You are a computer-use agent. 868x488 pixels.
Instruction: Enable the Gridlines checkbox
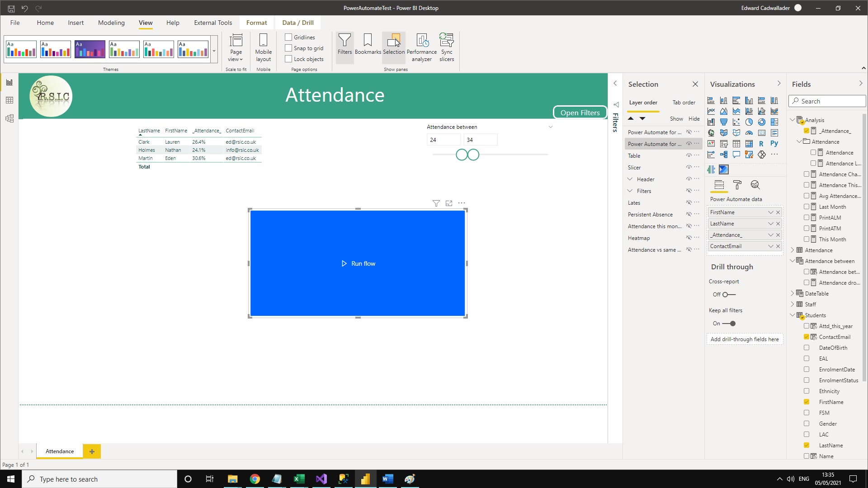pyautogui.click(x=288, y=37)
